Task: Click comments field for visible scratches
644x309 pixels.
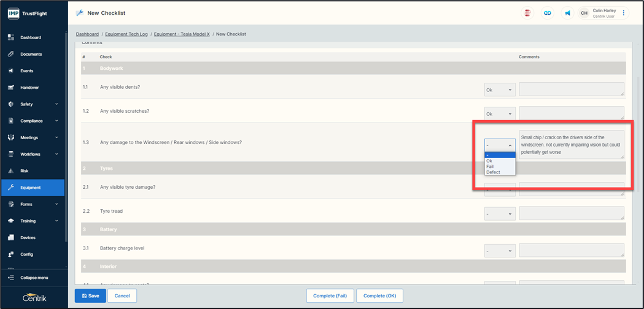Action: pos(572,113)
